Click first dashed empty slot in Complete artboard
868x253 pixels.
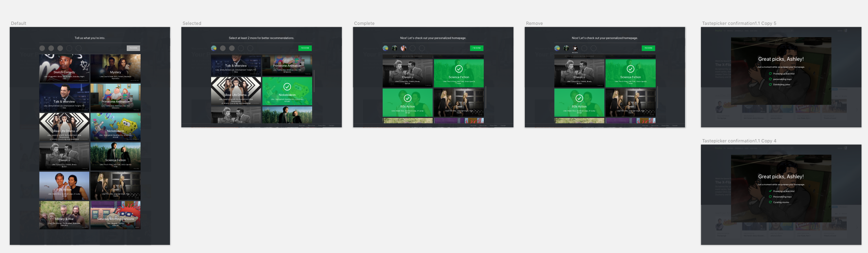coord(412,48)
